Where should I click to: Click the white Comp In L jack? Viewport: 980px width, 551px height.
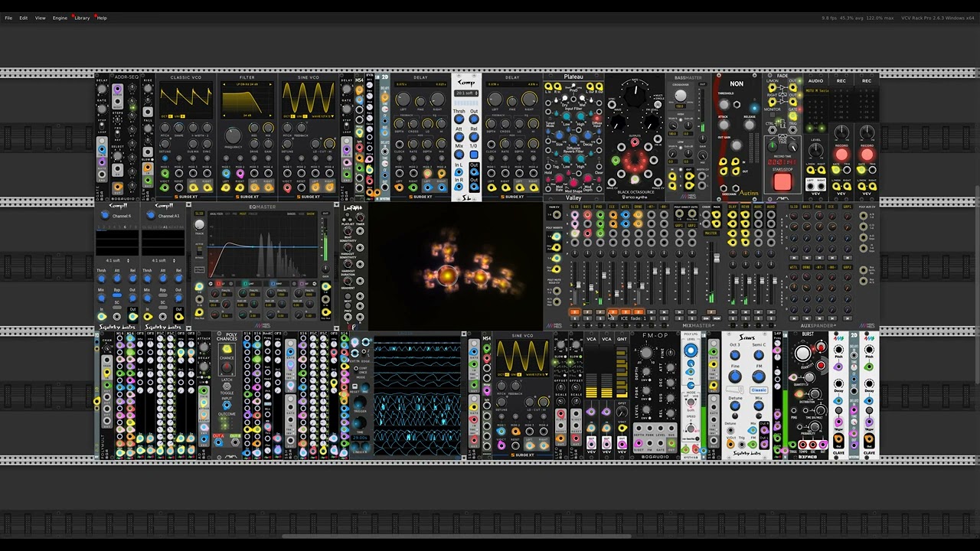pyautogui.click(x=459, y=172)
